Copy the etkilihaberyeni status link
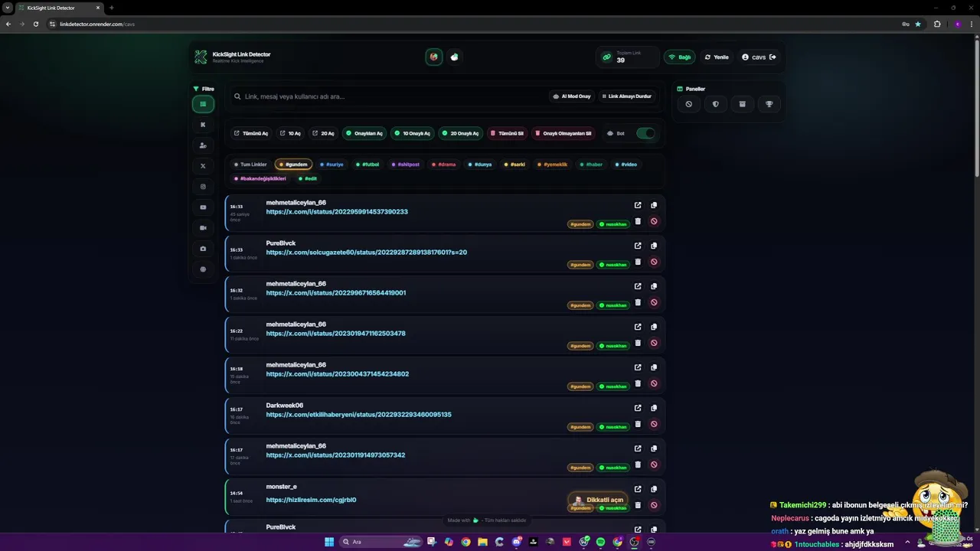The width and height of the screenshot is (980, 551). click(x=654, y=408)
